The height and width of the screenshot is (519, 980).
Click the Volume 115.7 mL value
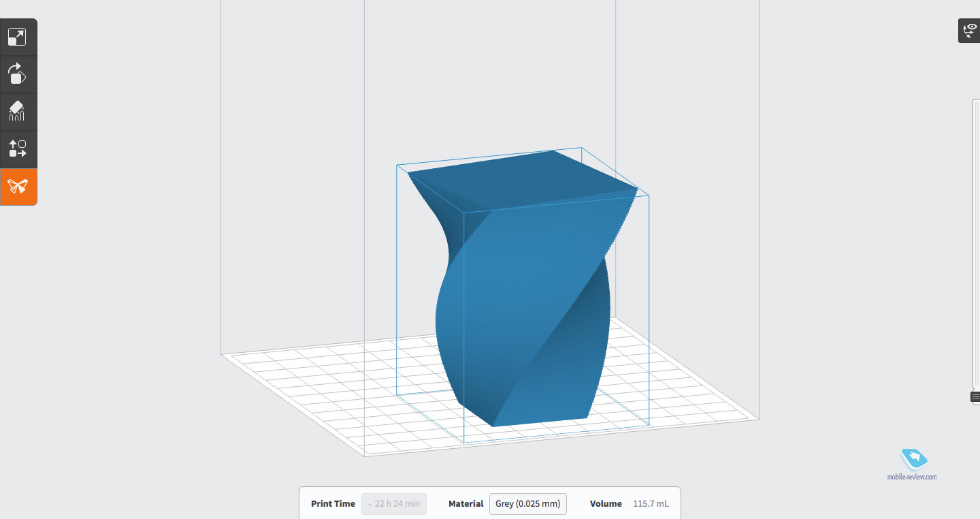[x=651, y=504]
